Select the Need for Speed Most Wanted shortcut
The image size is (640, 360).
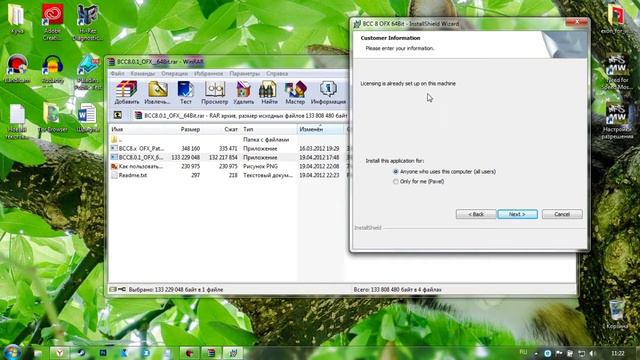click(x=617, y=72)
